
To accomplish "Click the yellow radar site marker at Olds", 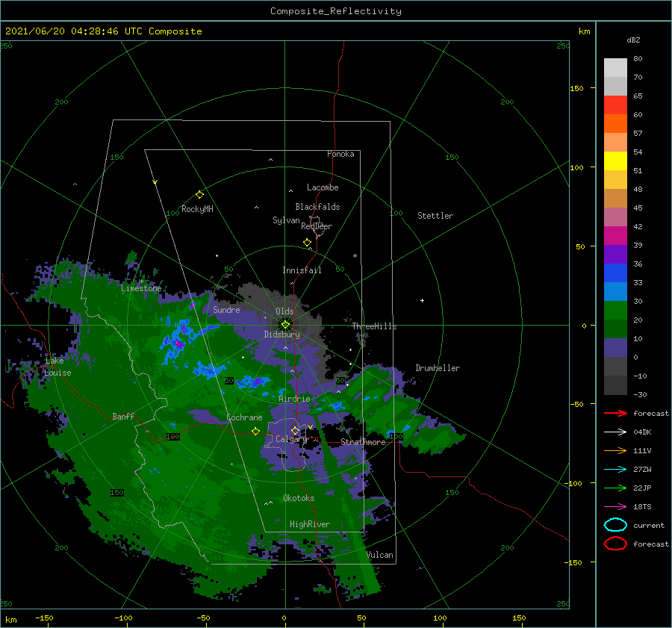I will coord(285,325).
